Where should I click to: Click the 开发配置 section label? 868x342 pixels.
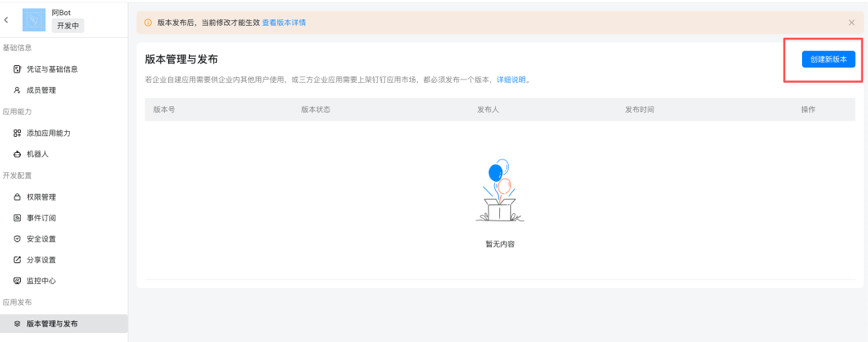click(17, 175)
